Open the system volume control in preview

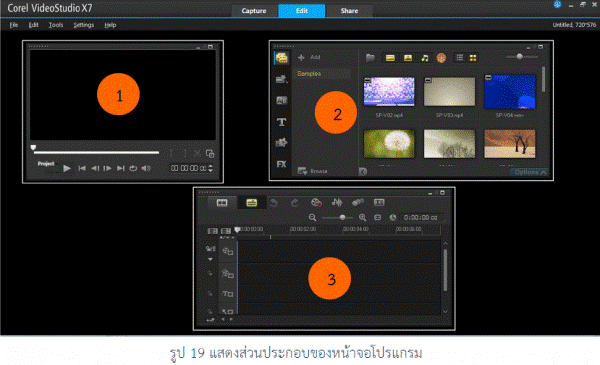click(146, 168)
